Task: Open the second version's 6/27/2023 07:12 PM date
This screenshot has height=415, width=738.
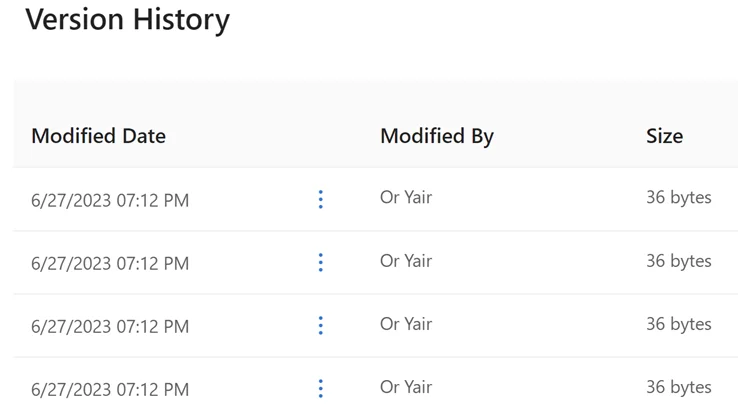Action: pos(110,263)
